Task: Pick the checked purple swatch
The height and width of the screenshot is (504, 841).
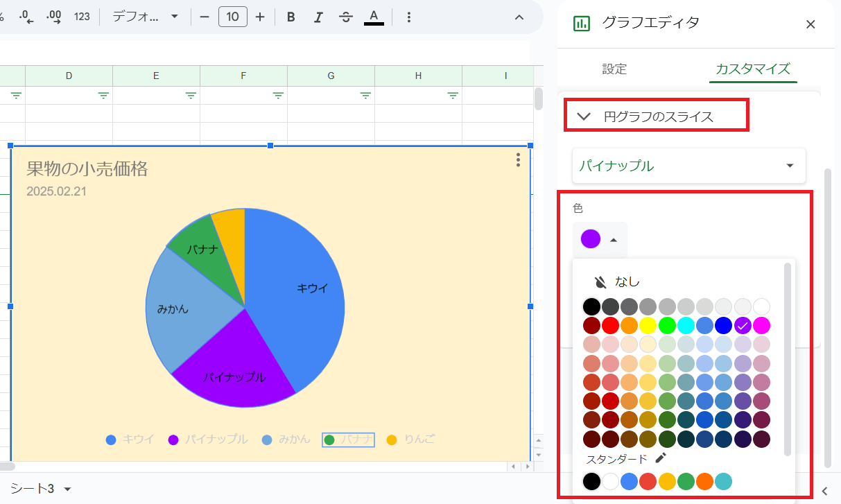Action: pos(743,325)
